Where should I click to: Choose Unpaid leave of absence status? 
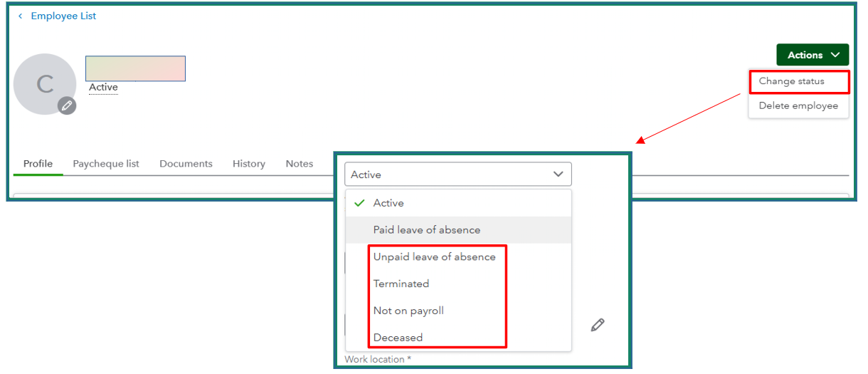tap(434, 256)
